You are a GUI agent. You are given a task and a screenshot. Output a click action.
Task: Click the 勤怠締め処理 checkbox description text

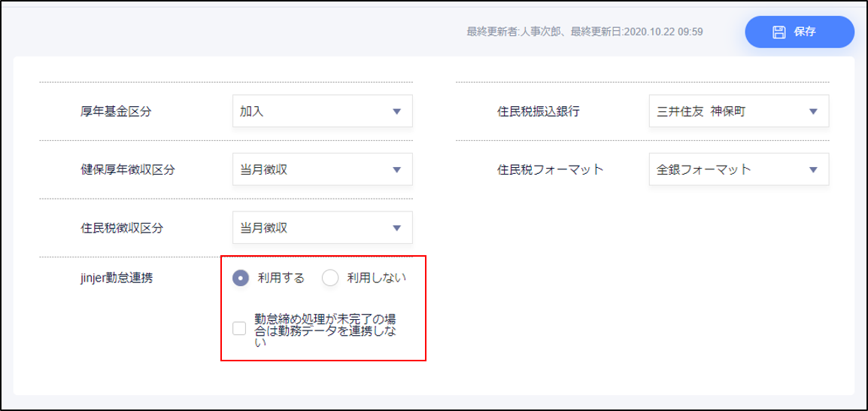point(329,330)
